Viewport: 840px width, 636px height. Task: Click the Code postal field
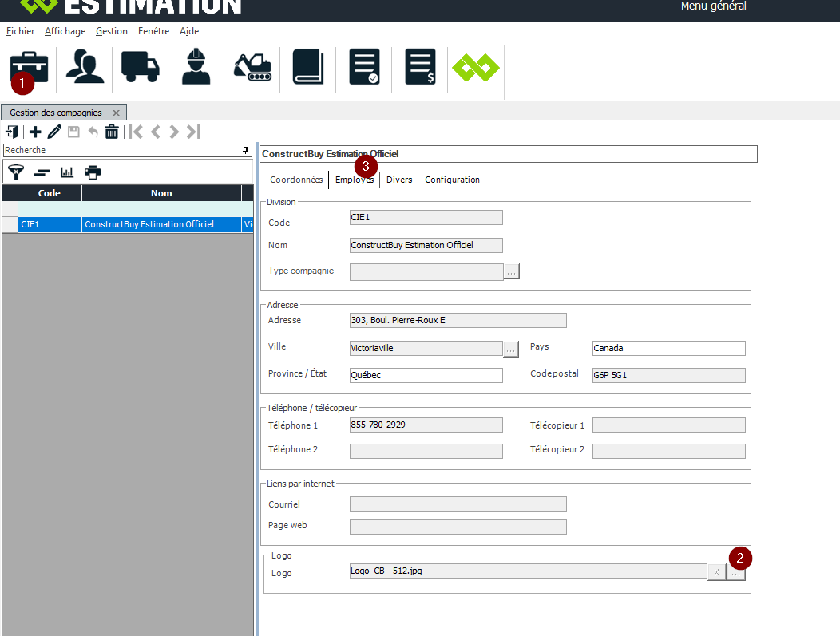point(668,375)
